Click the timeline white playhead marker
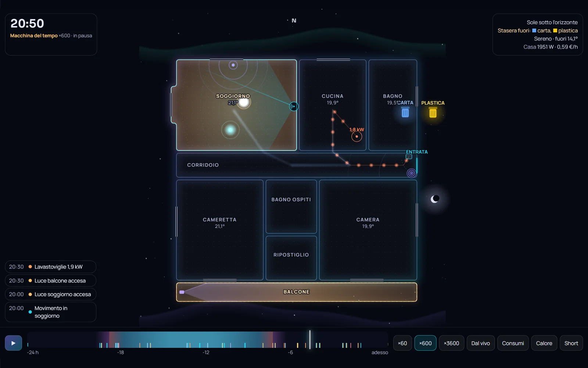Image resolution: width=588 pixels, height=368 pixels. [310, 339]
